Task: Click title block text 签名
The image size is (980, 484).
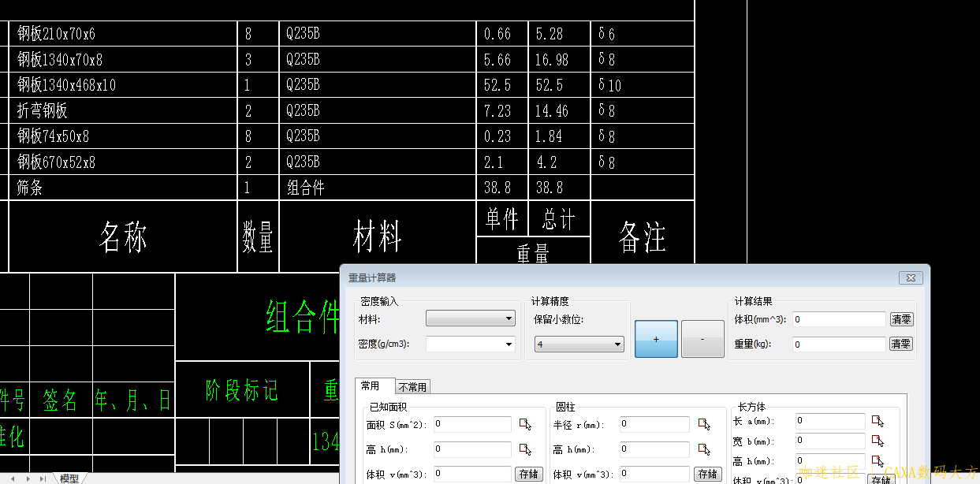Action: tap(61, 400)
